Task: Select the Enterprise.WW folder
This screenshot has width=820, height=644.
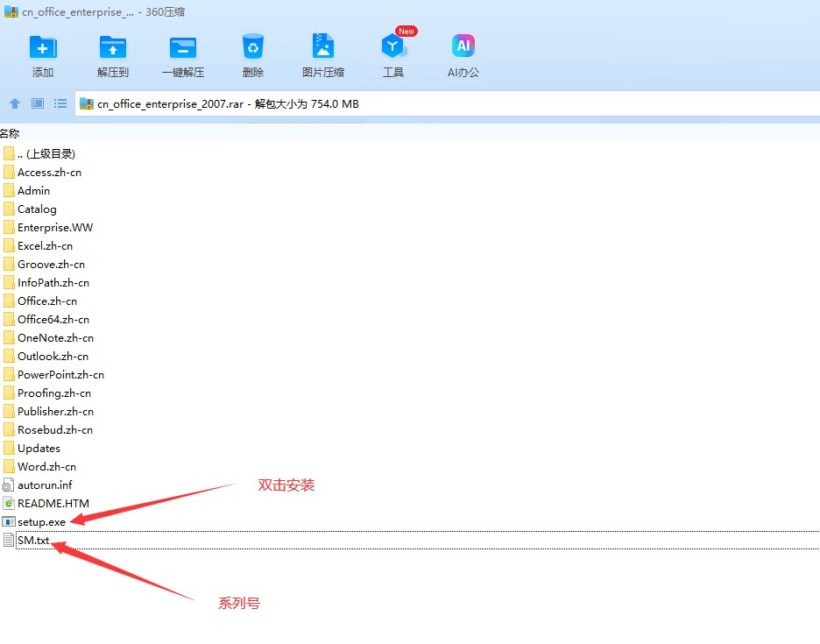Action: point(49,228)
